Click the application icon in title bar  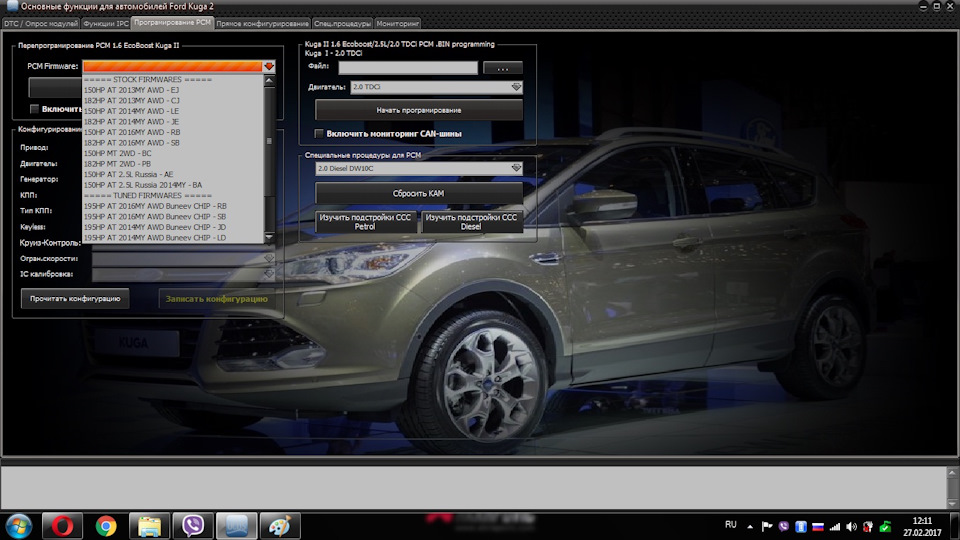click(12, 6)
